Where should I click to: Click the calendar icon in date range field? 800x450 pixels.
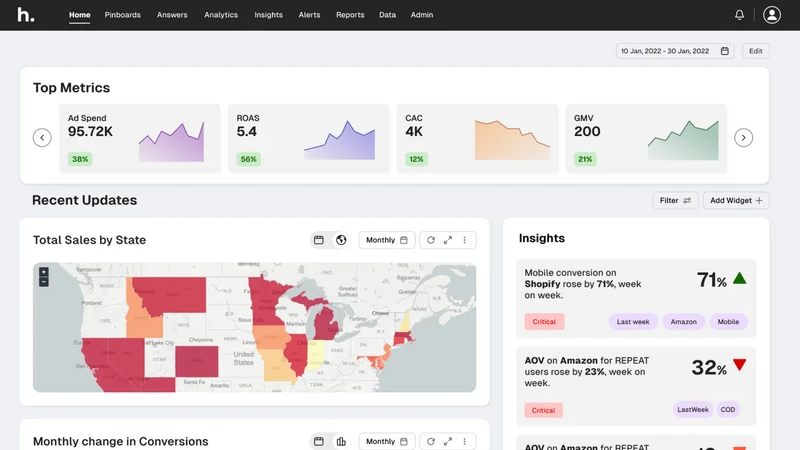click(724, 51)
